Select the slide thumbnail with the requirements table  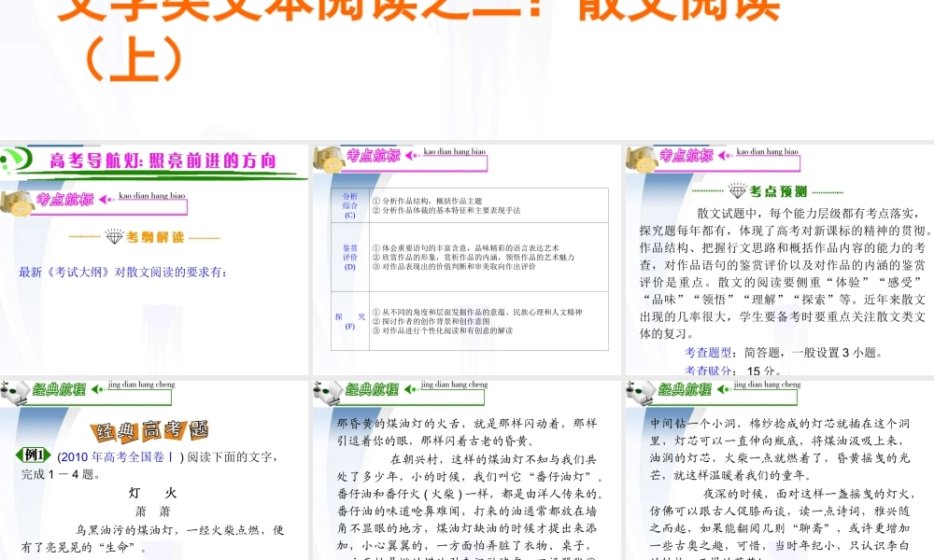[x=467, y=259]
